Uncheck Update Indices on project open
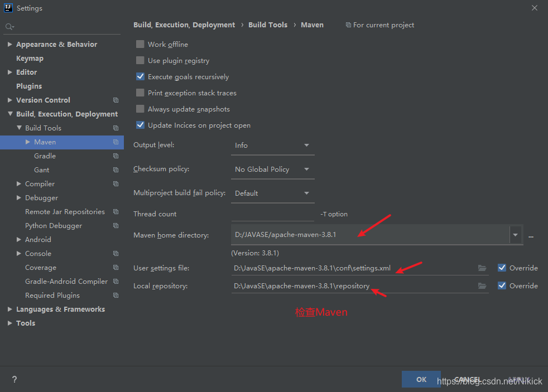 140,125
